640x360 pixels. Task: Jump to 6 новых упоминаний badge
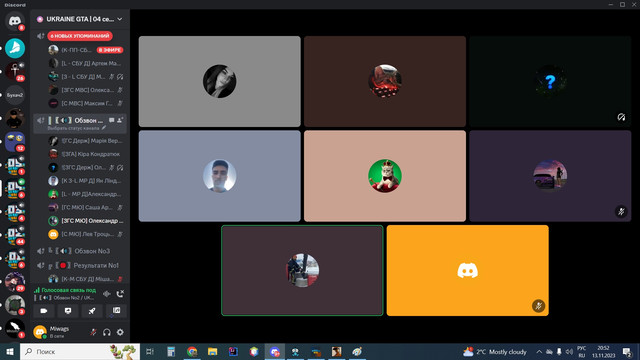pos(80,36)
